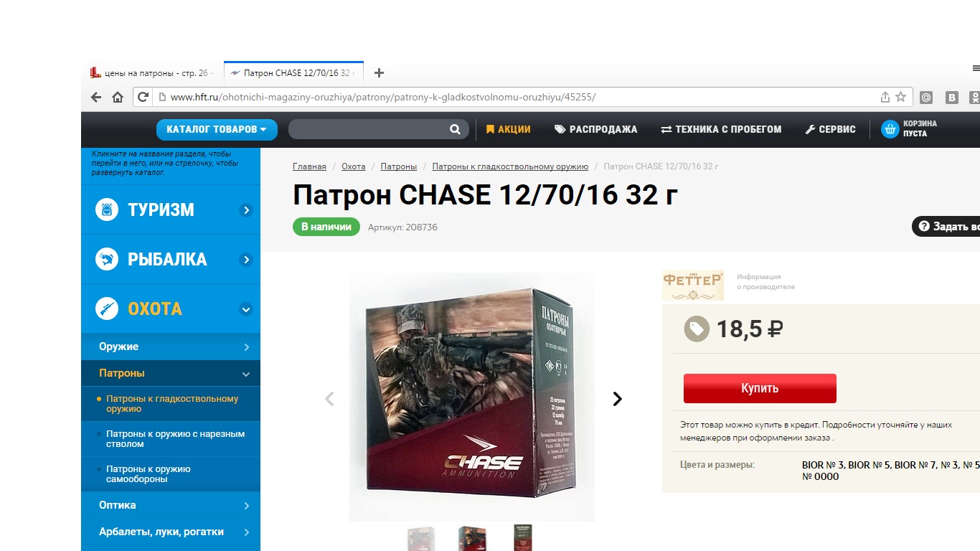
Task: Show previous product image arrow
Action: (x=329, y=399)
